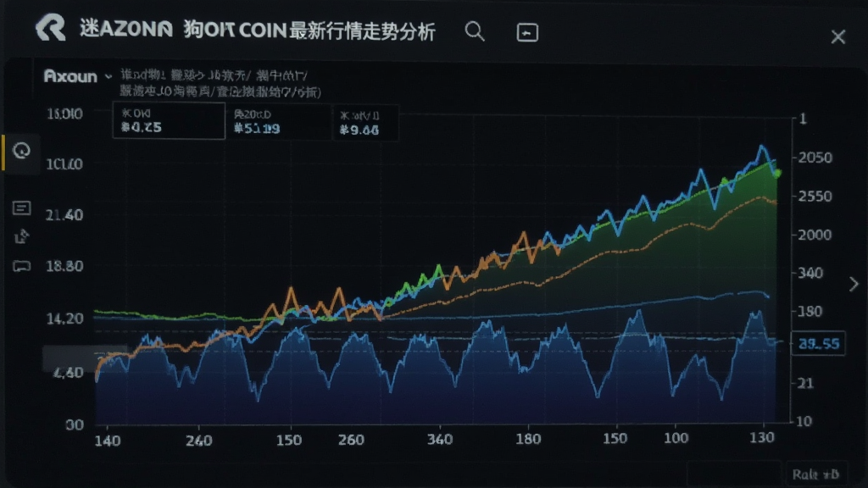Click the 340 label on the bottom axis
868x488 pixels.
[x=440, y=440]
